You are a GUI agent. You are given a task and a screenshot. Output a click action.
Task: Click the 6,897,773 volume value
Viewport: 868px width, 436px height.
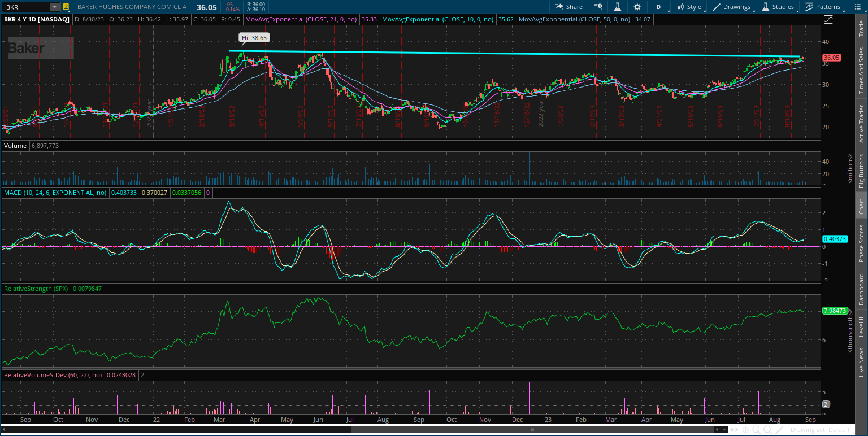click(x=45, y=146)
